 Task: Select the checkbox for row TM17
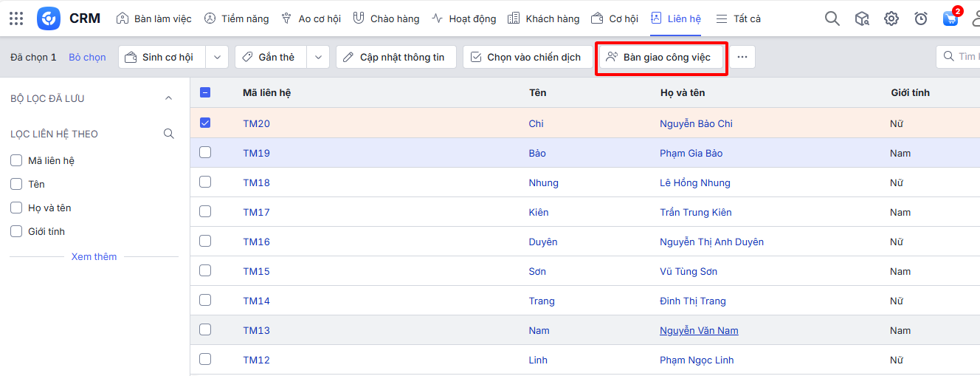click(205, 211)
